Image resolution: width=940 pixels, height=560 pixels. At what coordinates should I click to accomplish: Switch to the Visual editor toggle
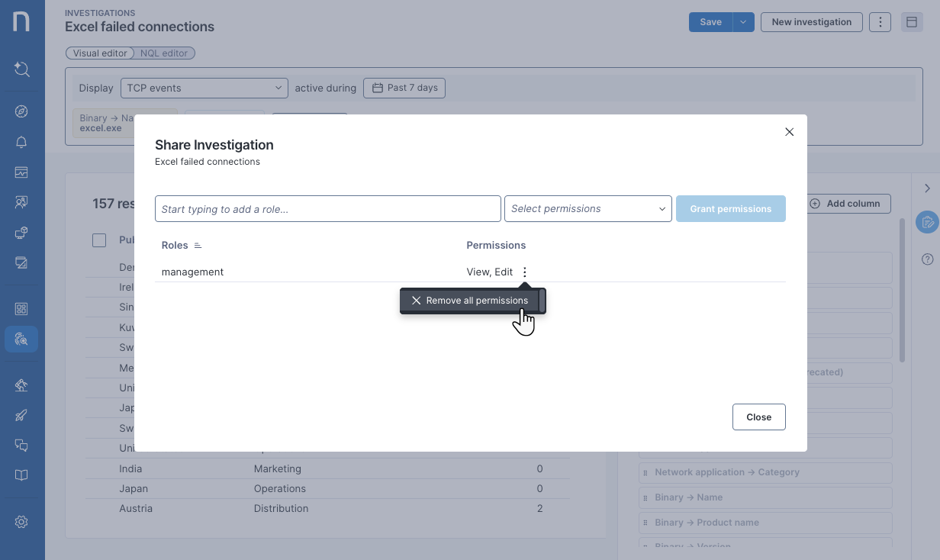point(100,53)
